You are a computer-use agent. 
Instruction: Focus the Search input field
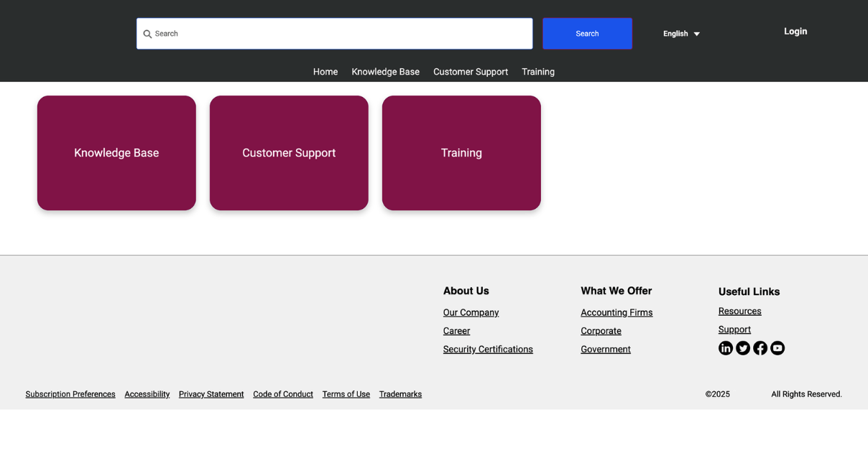(335, 34)
